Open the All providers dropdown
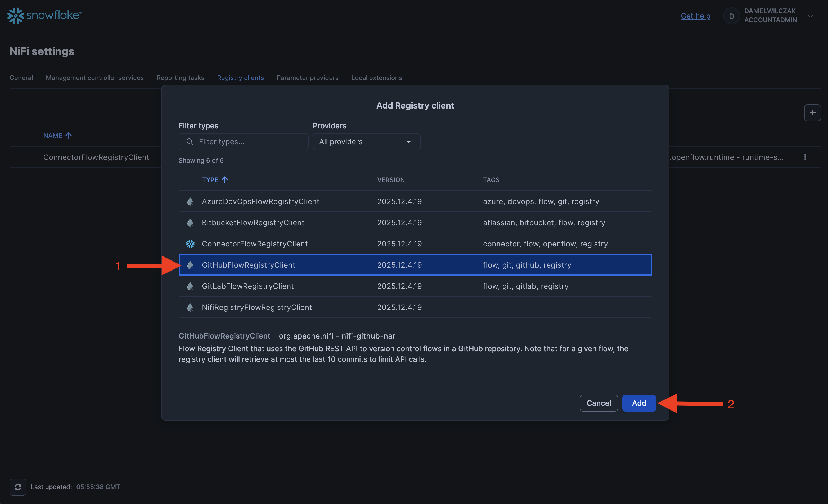Screen dimensions: 828x504 point(366,142)
